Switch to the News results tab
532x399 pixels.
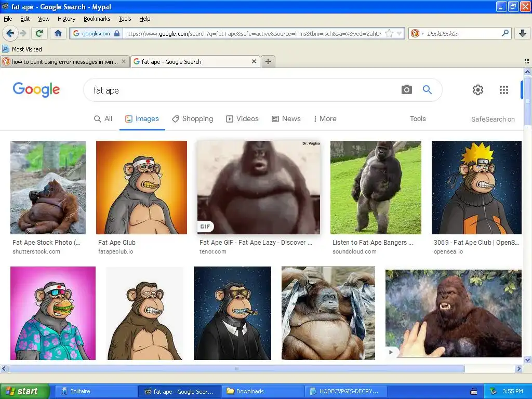click(x=286, y=119)
